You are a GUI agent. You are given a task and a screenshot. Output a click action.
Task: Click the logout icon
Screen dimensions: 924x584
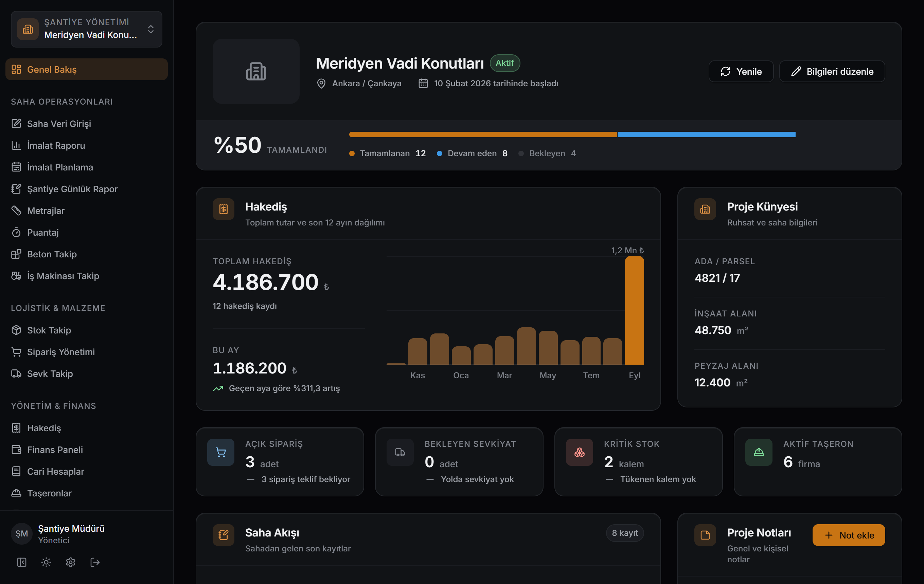coord(95,562)
